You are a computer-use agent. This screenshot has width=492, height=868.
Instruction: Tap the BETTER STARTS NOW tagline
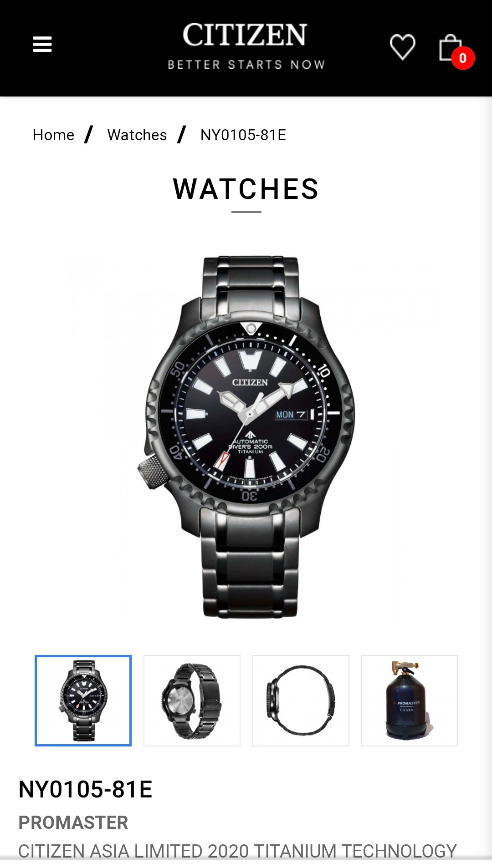pos(246,65)
